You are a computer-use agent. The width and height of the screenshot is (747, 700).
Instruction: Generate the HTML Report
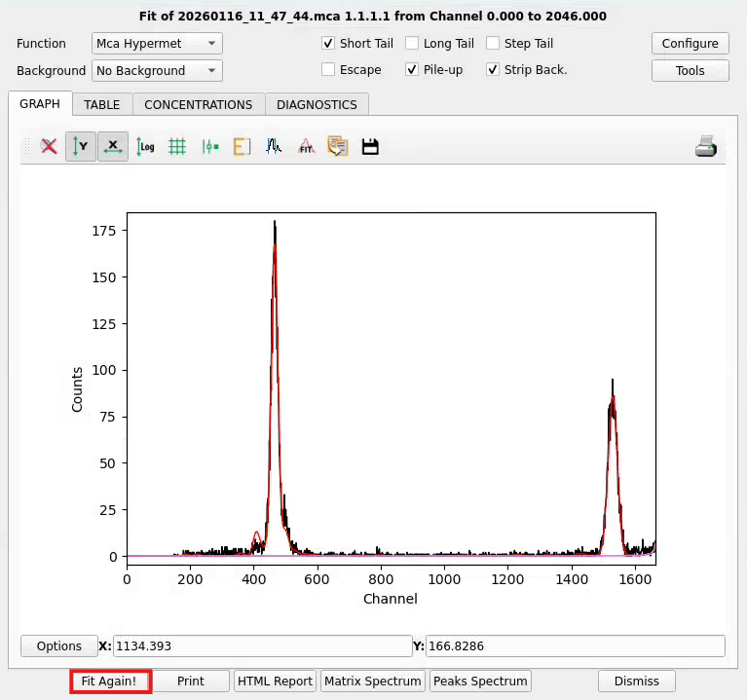pyautogui.click(x=275, y=681)
